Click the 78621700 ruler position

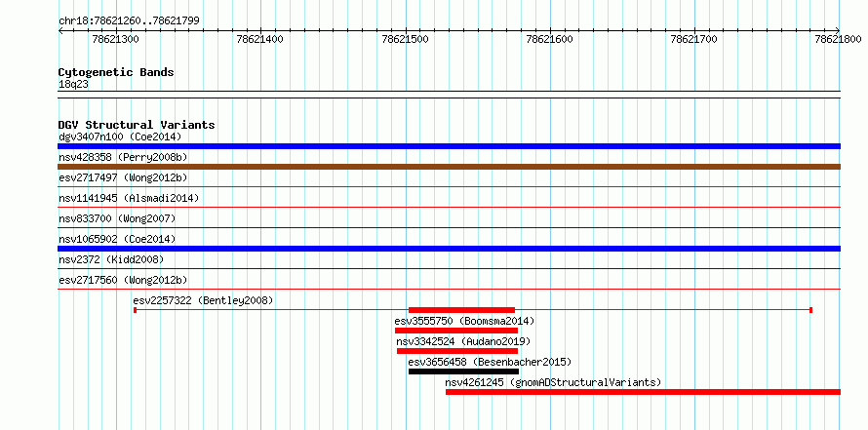tap(693, 39)
